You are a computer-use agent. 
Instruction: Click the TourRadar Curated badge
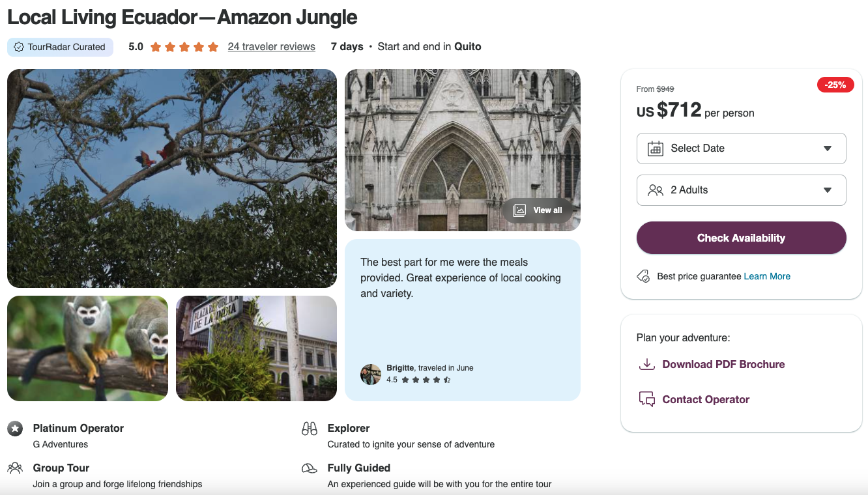[x=60, y=47]
